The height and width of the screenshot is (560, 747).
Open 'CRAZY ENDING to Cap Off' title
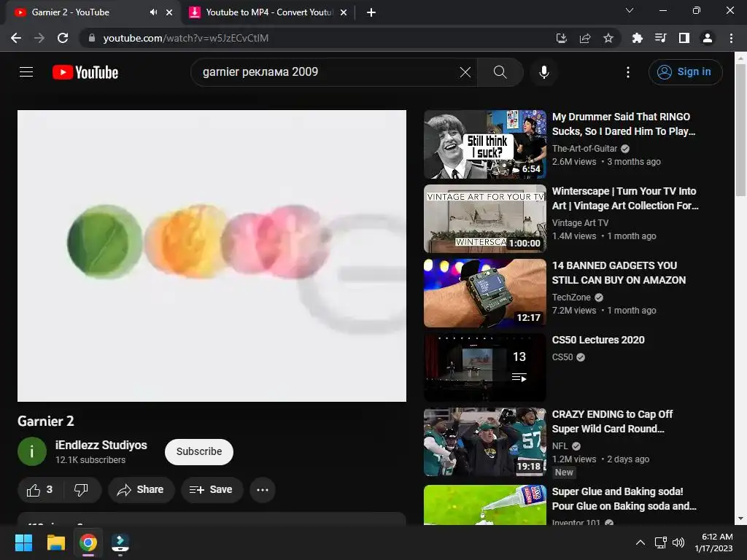(x=612, y=421)
